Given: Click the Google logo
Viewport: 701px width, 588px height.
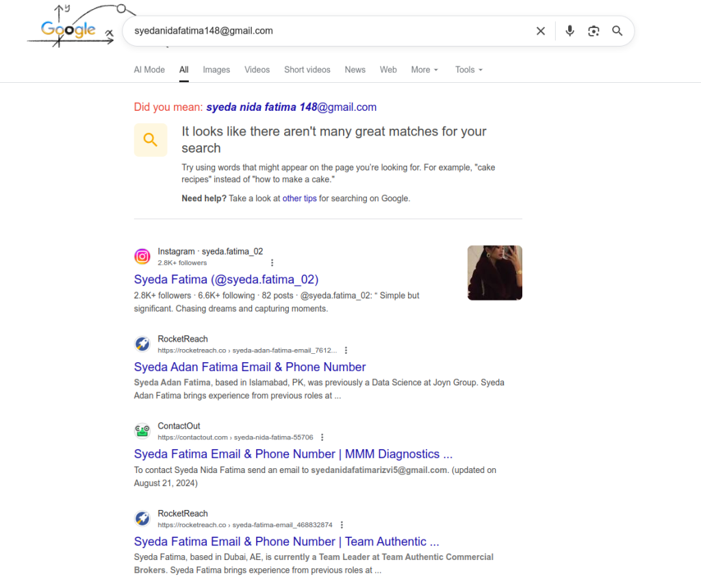Looking at the screenshot, I should tap(69, 30).
